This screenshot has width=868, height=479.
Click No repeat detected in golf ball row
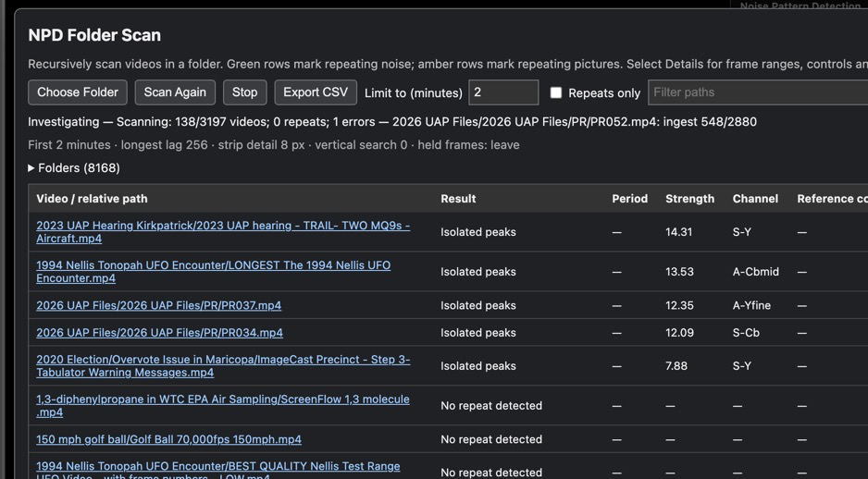point(491,439)
